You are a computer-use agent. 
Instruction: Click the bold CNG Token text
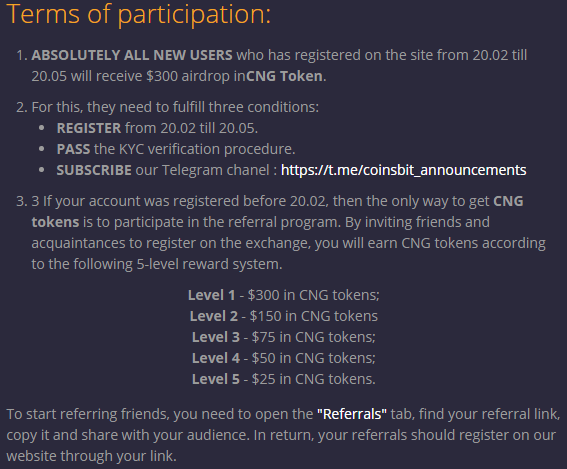[x=284, y=76]
